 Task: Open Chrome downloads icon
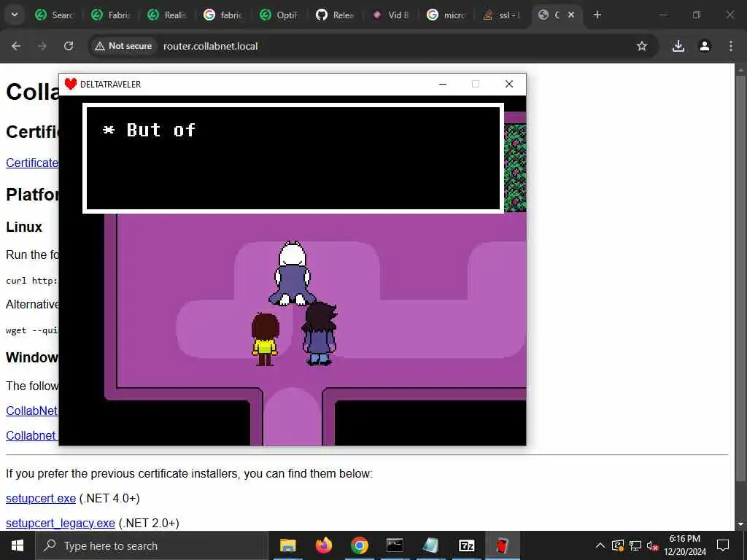(x=678, y=46)
